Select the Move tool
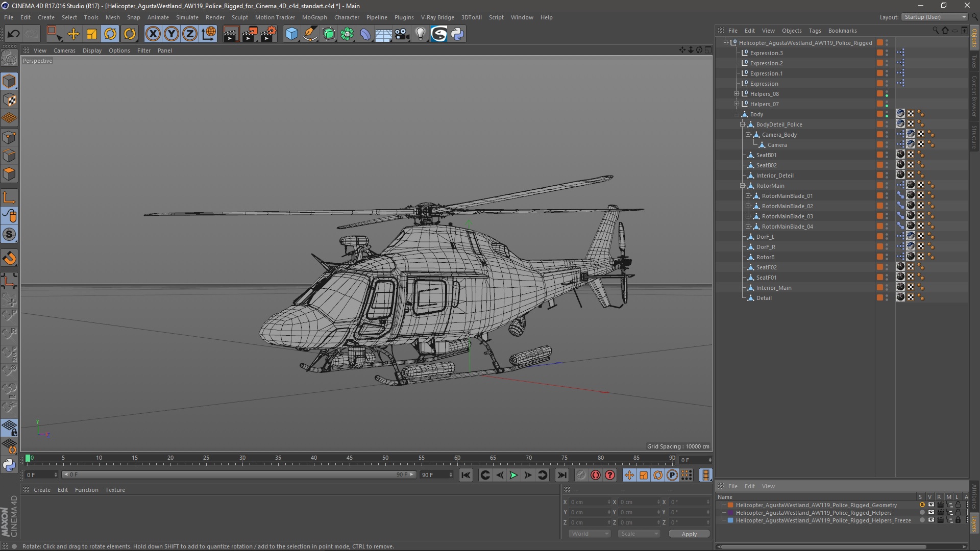Screen dimensions: 980x551 point(73,34)
